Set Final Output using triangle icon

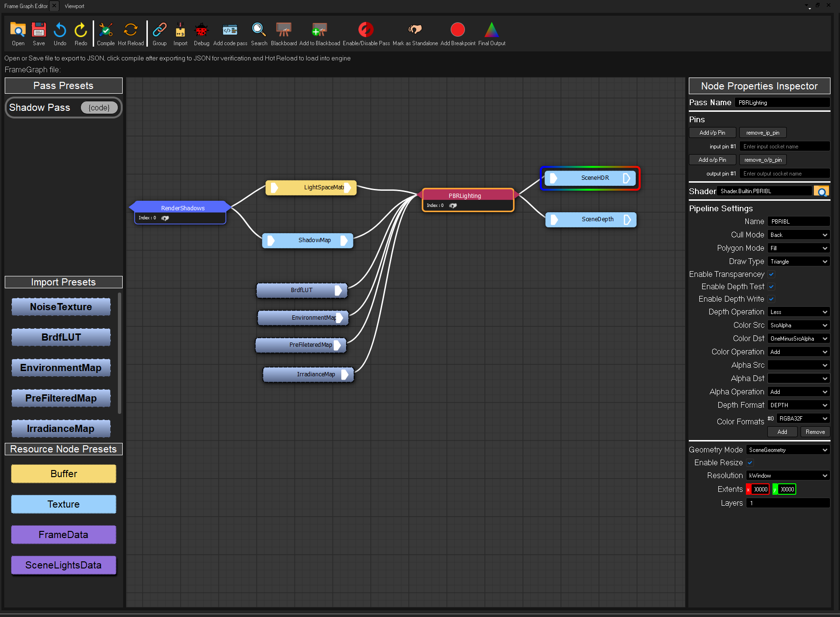[x=492, y=30]
